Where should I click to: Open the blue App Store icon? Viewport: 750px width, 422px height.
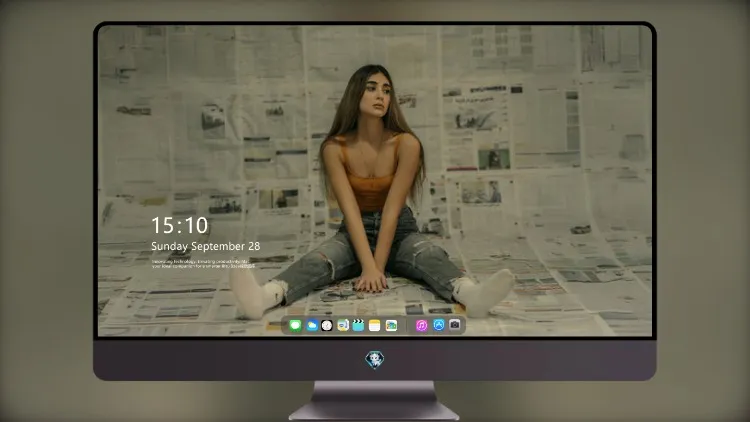click(x=439, y=325)
